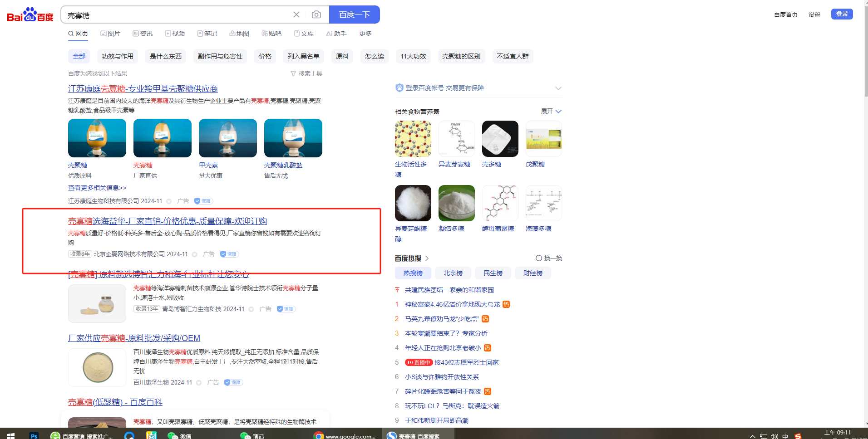The height and width of the screenshot is (439, 868).
Task: Open the 壳聚糖乳酸盐 product thumbnail
Action: pos(293,138)
